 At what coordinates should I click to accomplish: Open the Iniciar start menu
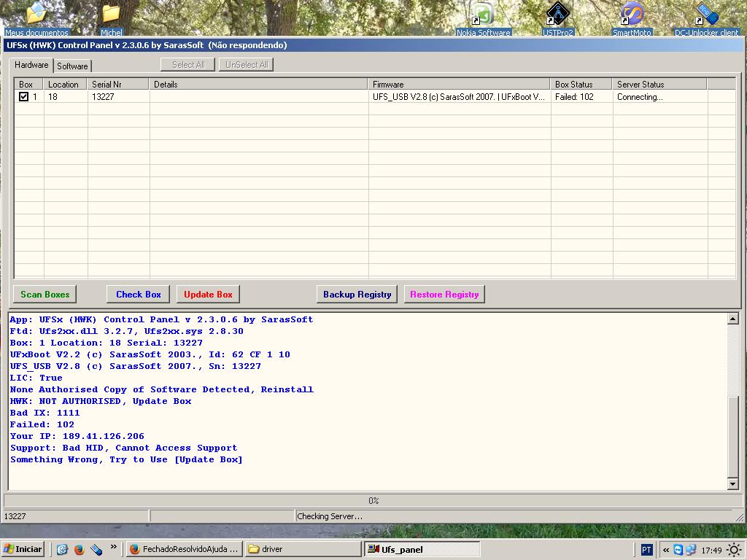point(23,550)
